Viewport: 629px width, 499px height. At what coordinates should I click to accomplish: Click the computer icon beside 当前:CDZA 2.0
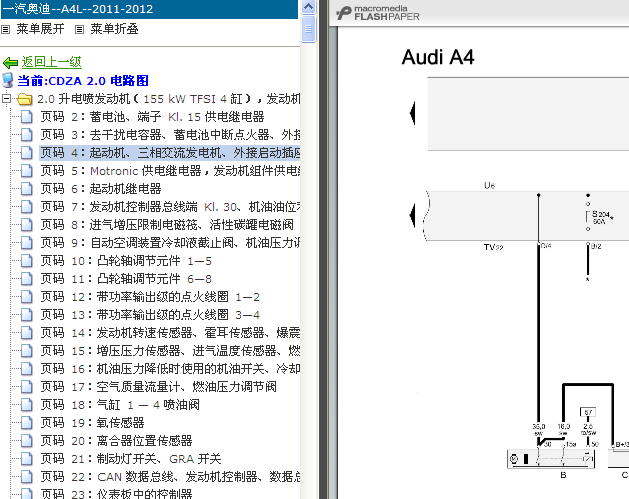pos(8,81)
